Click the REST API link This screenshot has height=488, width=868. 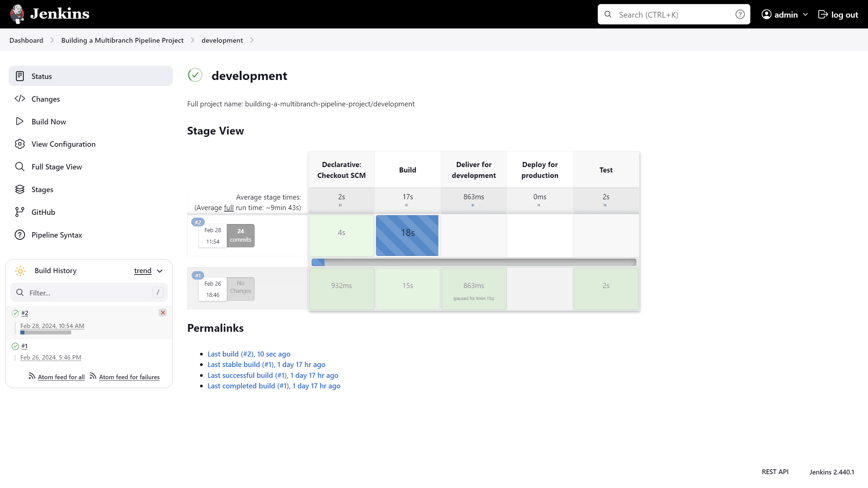point(775,471)
